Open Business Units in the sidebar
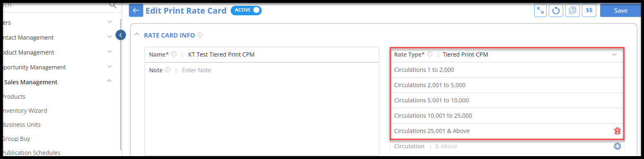 [x=21, y=125]
